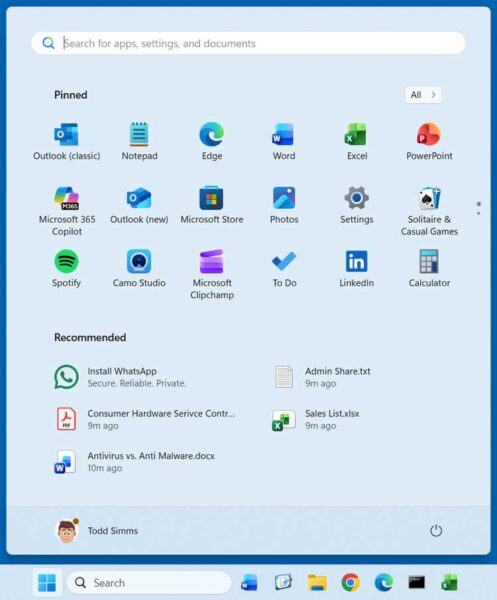
Task: Open the taskbar app next to Word
Action: click(x=283, y=583)
